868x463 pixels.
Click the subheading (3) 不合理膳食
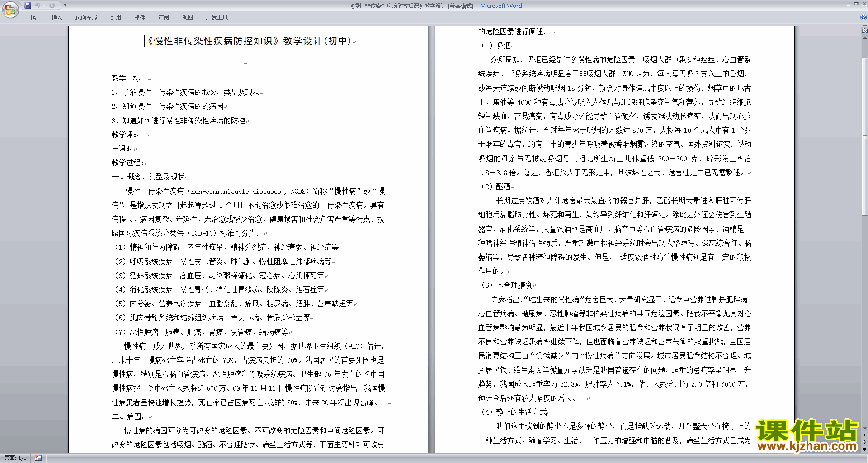[506, 285]
